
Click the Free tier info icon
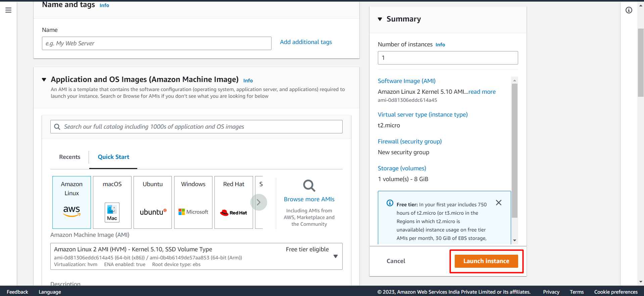[390, 203]
